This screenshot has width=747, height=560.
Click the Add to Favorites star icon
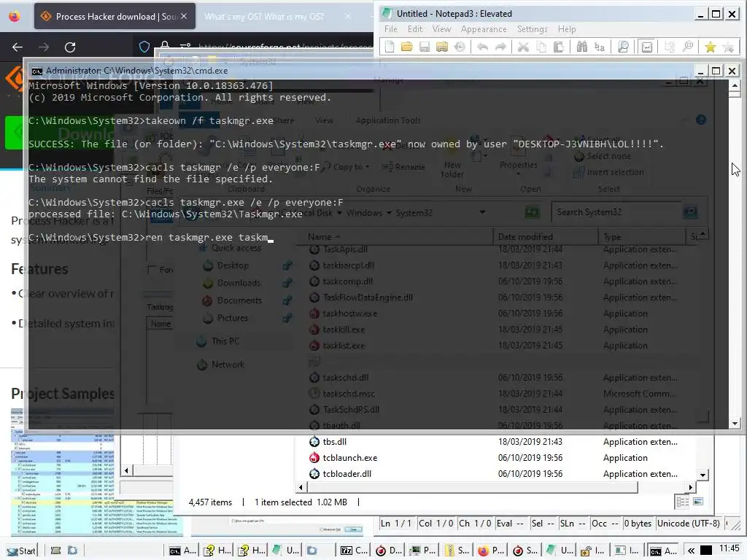tap(728, 47)
